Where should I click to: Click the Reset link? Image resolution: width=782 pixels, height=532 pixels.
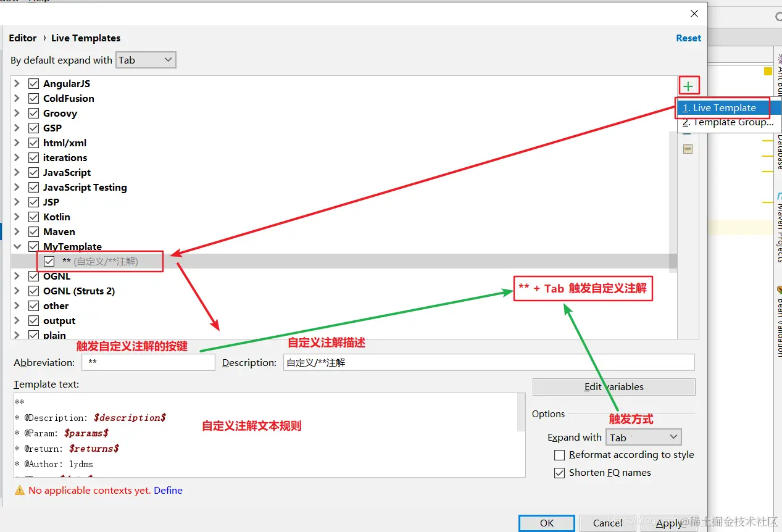click(x=688, y=38)
